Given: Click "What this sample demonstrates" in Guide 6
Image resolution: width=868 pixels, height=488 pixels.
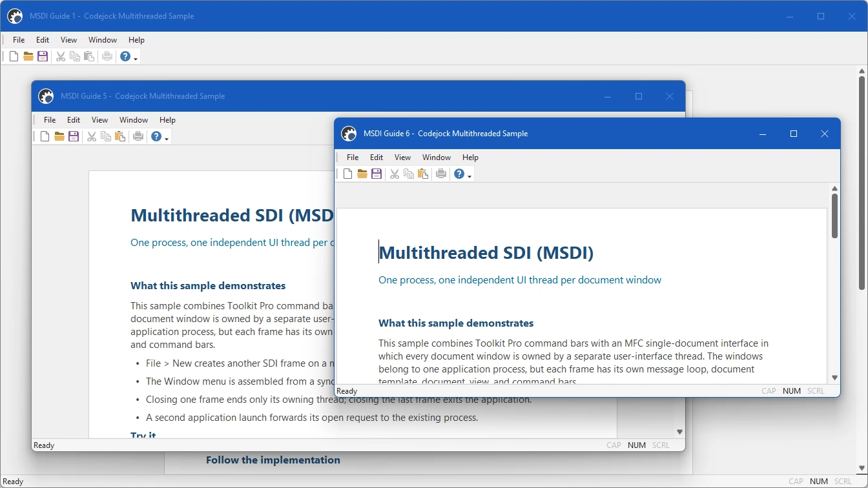Looking at the screenshot, I should coord(456,323).
